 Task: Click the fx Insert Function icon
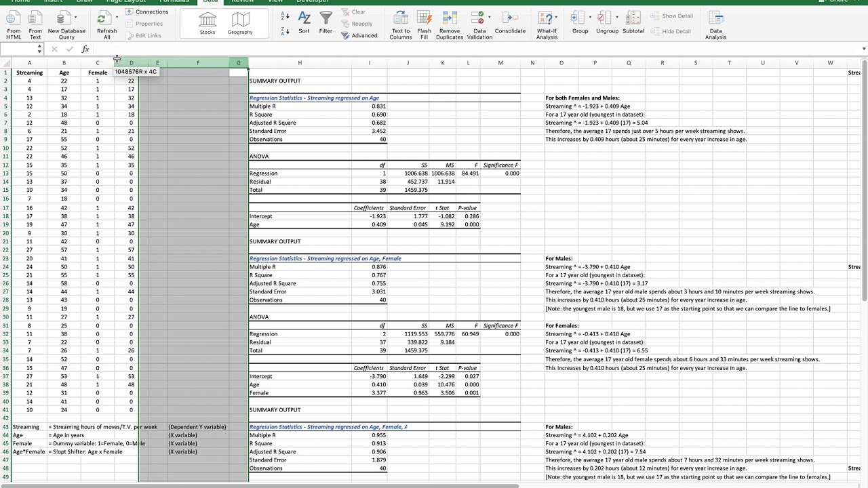click(x=85, y=49)
